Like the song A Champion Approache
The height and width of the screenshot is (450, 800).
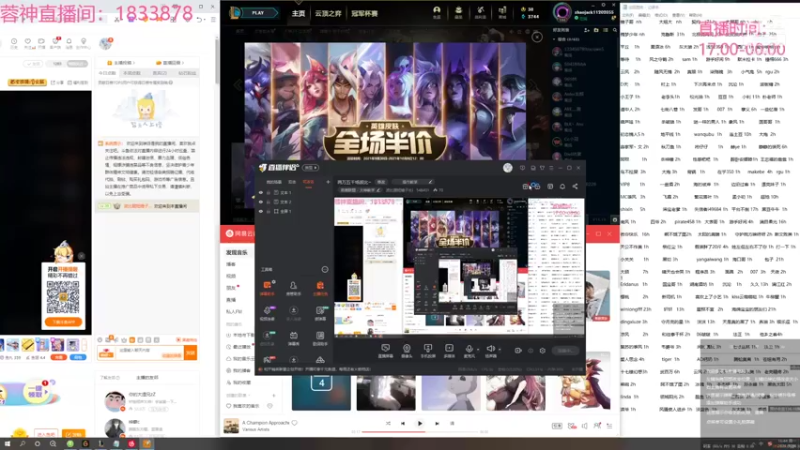(294, 422)
